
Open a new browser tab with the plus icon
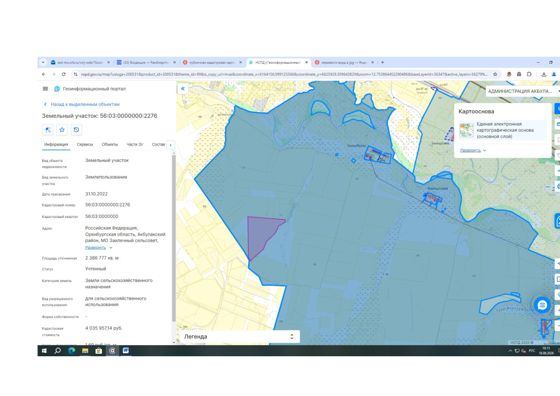pos(382,62)
